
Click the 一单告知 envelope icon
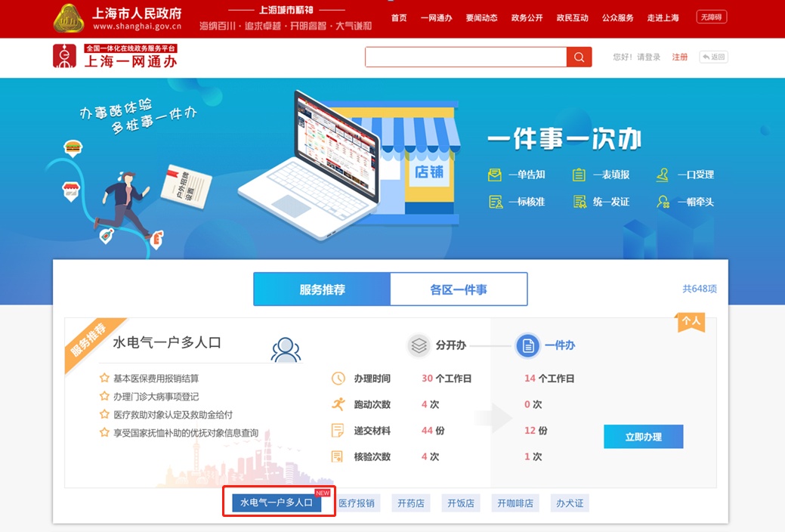tap(495, 175)
